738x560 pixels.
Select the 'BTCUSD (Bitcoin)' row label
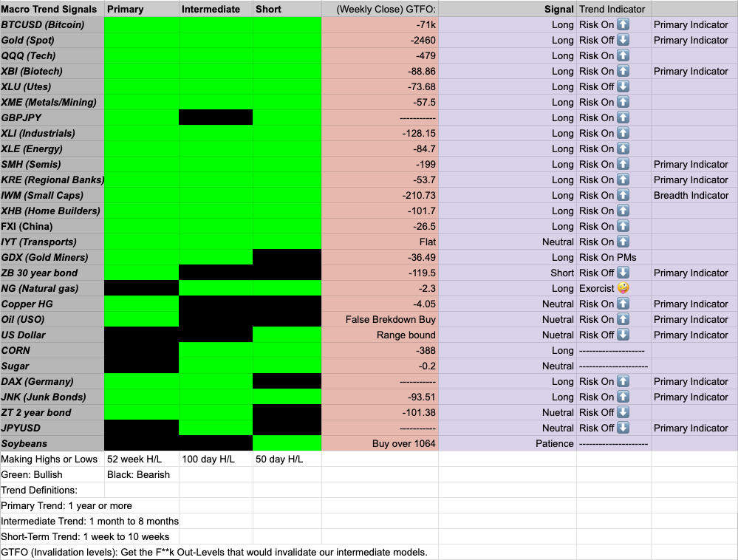52,24
